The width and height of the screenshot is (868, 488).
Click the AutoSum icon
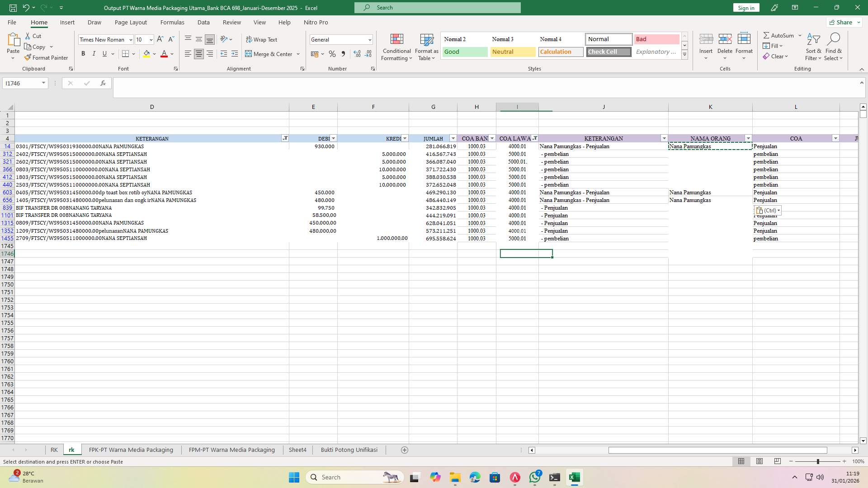point(767,35)
